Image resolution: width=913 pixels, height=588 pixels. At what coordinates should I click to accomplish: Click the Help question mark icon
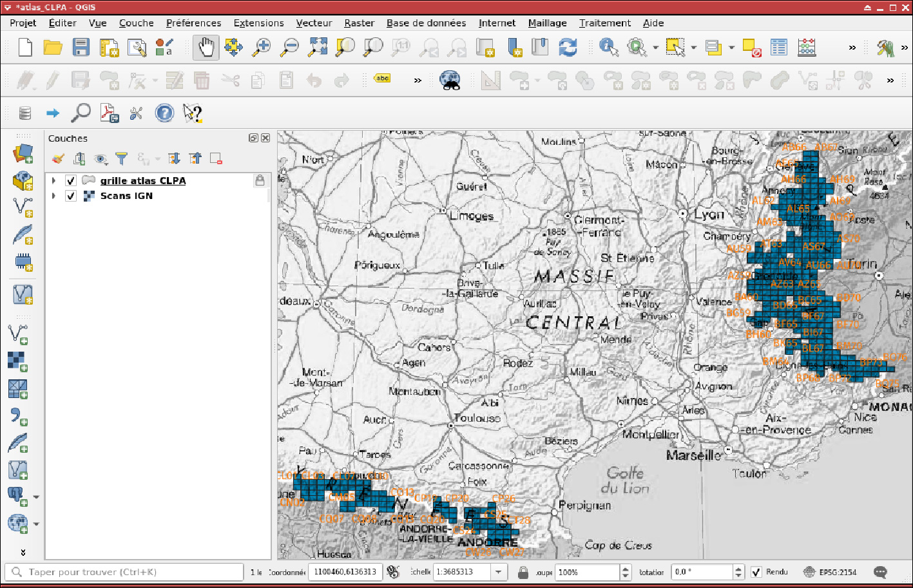164,113
